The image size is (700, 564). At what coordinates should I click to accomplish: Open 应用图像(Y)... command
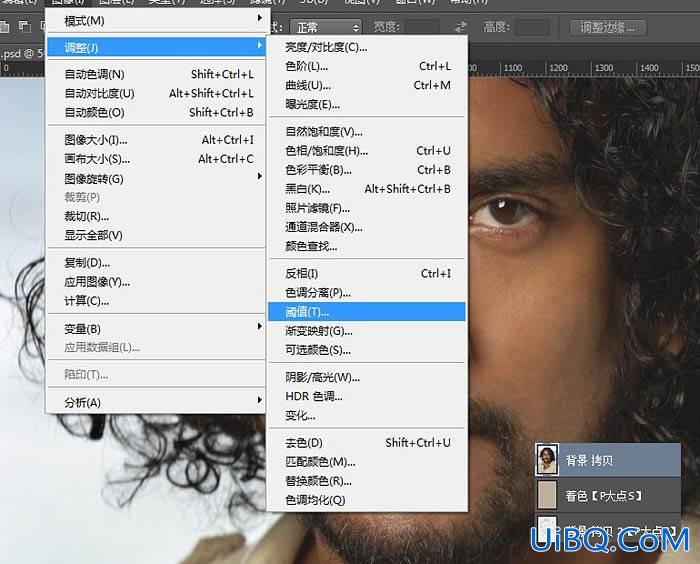point(156,282)
